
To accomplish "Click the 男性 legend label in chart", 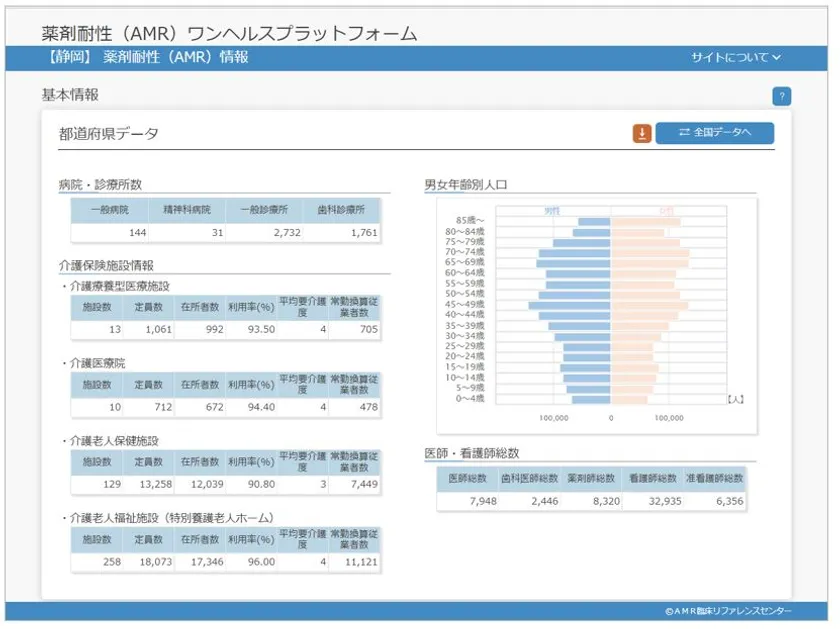I will point(553,210).
